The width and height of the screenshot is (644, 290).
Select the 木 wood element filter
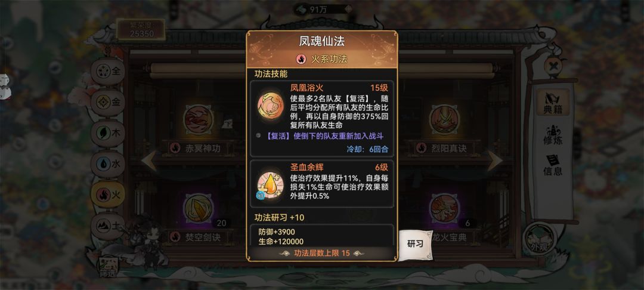pyautogui.click(x=107, y=133)
